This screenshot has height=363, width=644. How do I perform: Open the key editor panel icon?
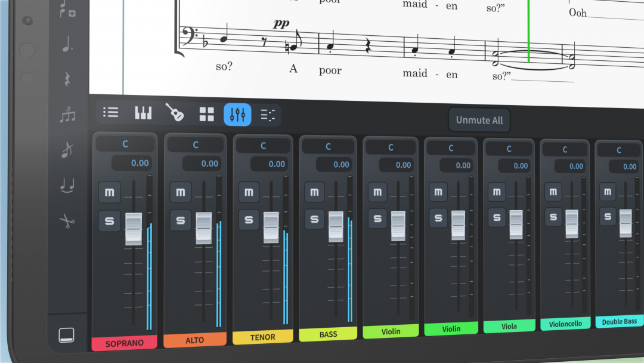[268, 115]
